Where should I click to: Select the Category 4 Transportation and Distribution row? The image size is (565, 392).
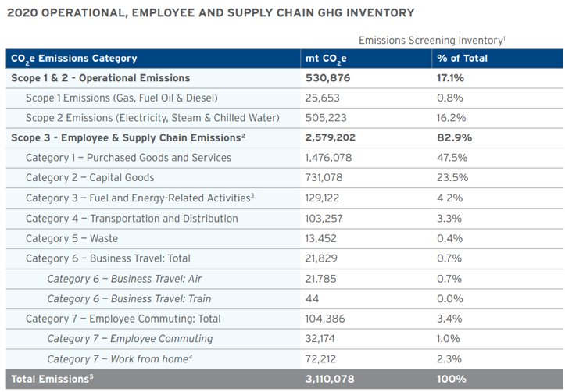coord(131,218)
